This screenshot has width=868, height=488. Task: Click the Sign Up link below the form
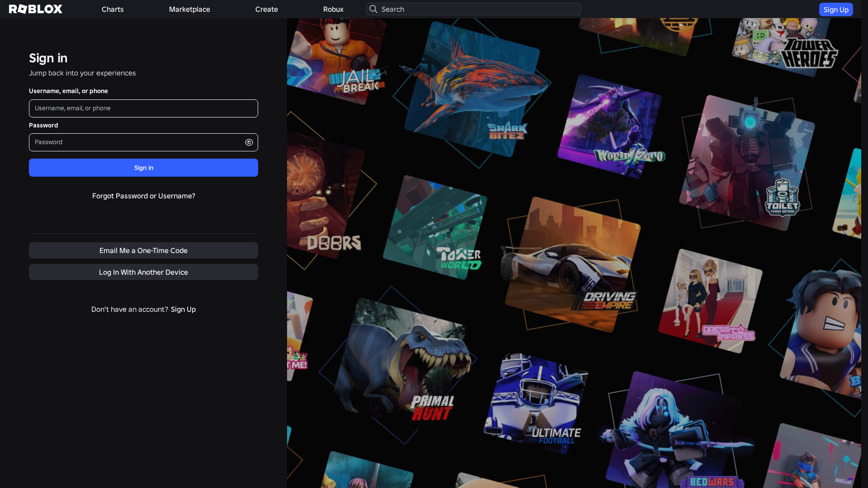[x=183, y=309]
